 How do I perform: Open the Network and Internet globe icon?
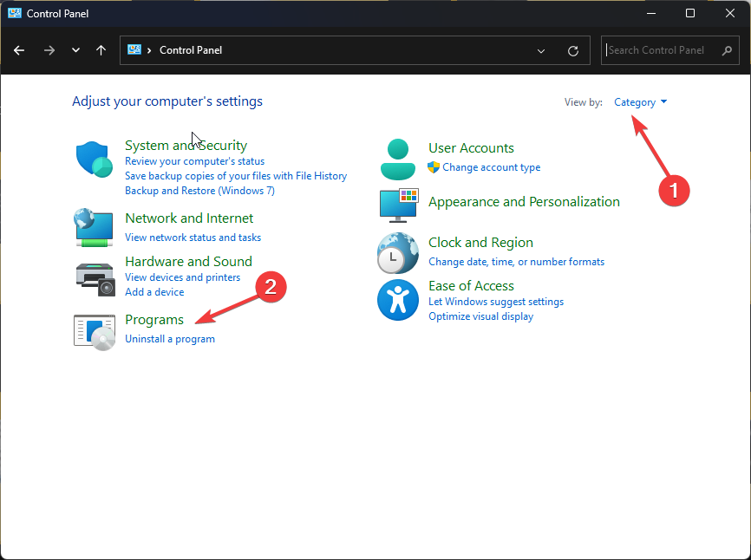click(94, 227)
